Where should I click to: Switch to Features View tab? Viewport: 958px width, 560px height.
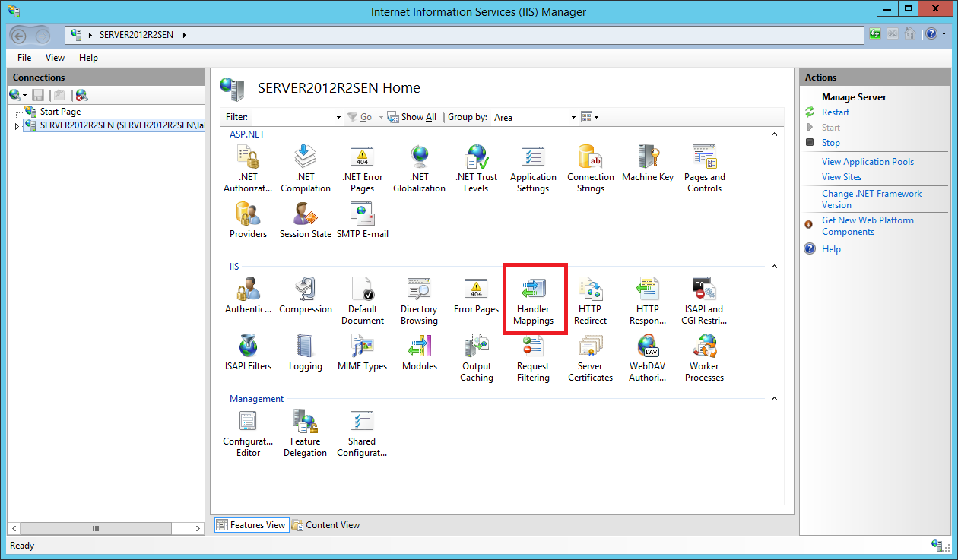tap(251, 525)
